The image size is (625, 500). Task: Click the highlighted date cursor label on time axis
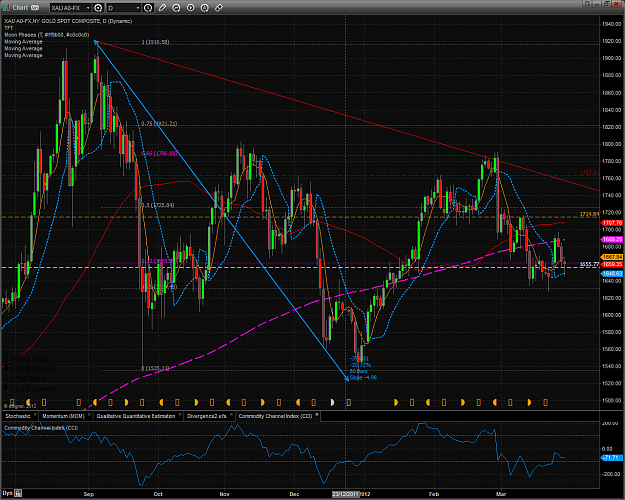pyautogui.click(x=346, y=494)
